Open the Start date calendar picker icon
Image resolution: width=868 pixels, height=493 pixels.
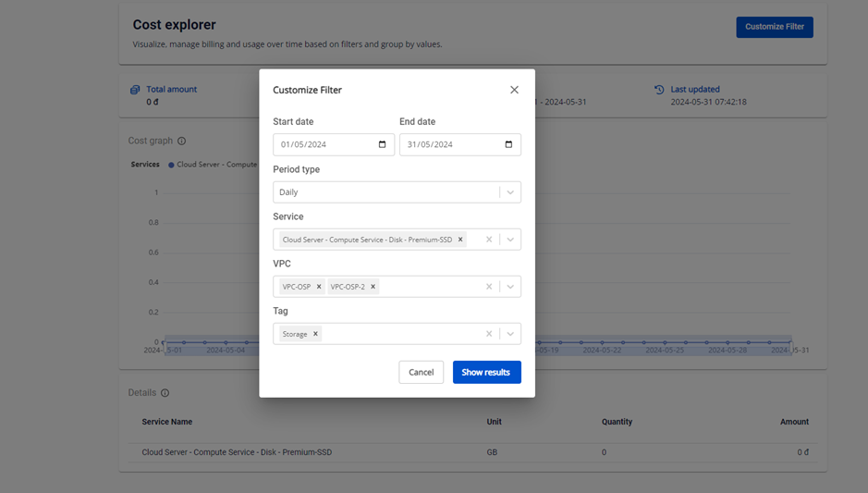point(383,144)
